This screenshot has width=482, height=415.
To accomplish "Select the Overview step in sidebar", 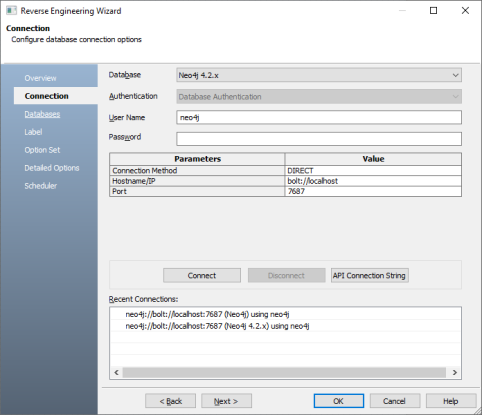I will click(40, 78).
